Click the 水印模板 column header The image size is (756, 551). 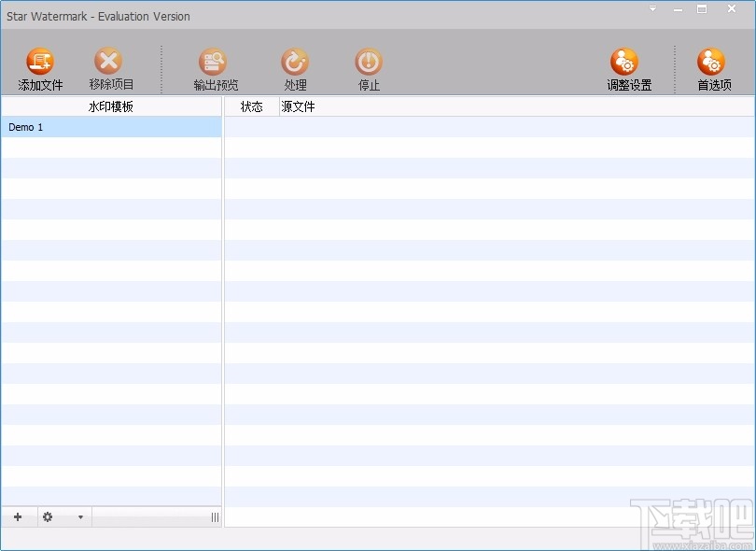(x=111, y=106)
